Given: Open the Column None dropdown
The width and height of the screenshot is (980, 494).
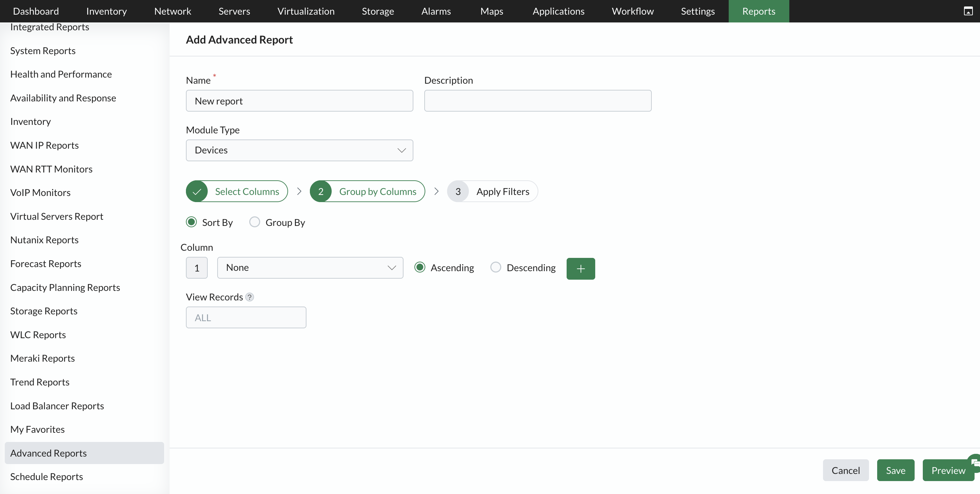Looking at the screenshot, I should [310, 267].
